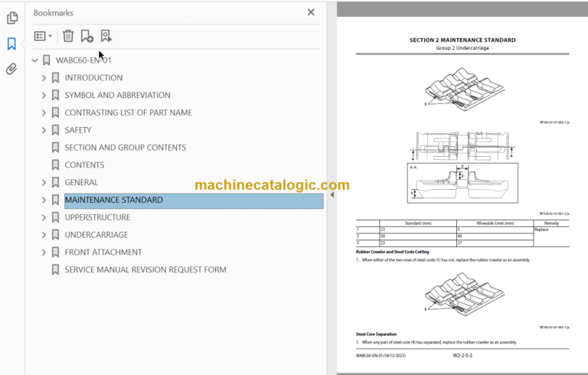The width and height of the screenshot is (588, 375).
Task: Expand the SAFETY bookmark
Action: [x=44, y=130]
